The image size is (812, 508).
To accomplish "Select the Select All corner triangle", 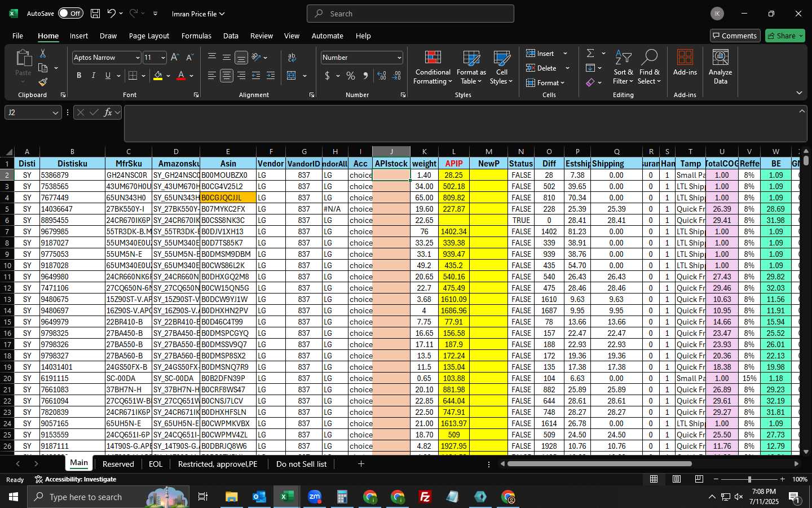I will pyautogui.click(x=7, y=152).
